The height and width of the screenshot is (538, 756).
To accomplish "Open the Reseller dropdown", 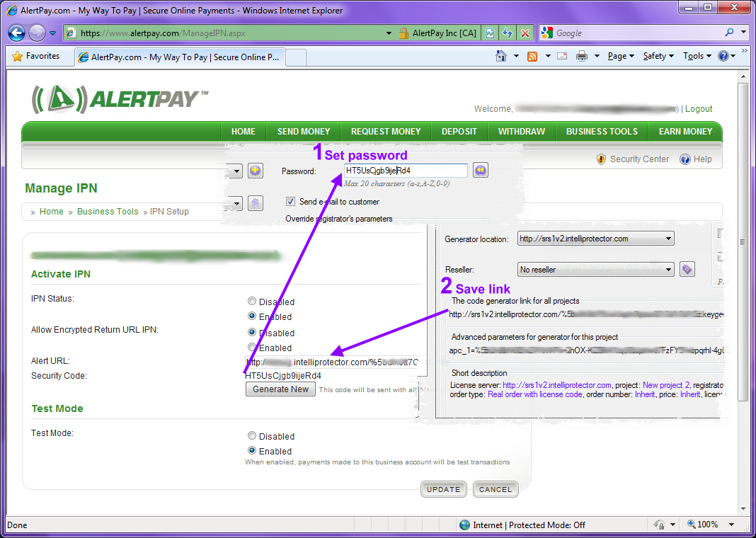I will tap(595, 270).
